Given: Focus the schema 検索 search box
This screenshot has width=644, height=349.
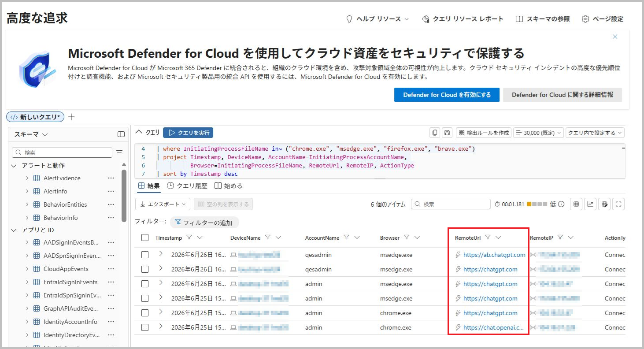Looking at the screenshot, I should 62,152.
